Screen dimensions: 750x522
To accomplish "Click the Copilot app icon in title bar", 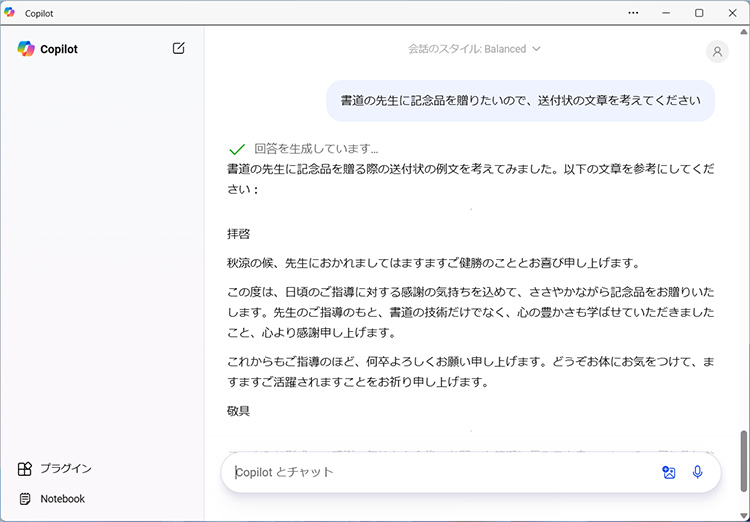I will [x=10, y=13].
